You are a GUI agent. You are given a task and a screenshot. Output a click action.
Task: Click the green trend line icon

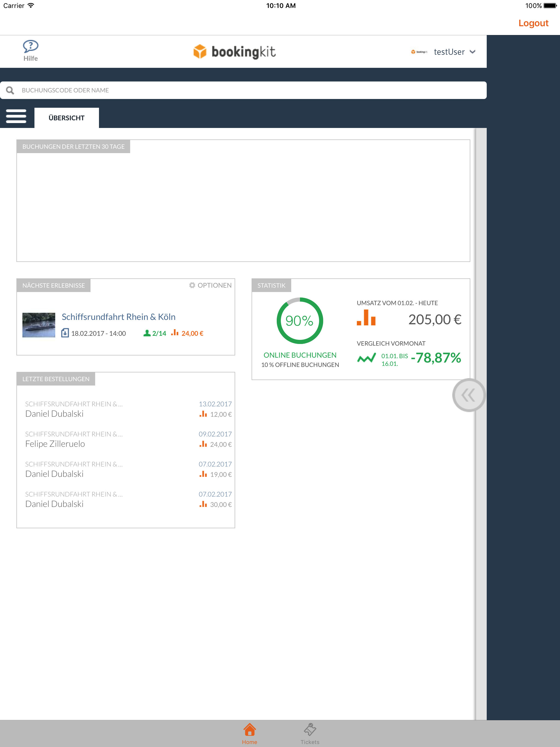366,358
